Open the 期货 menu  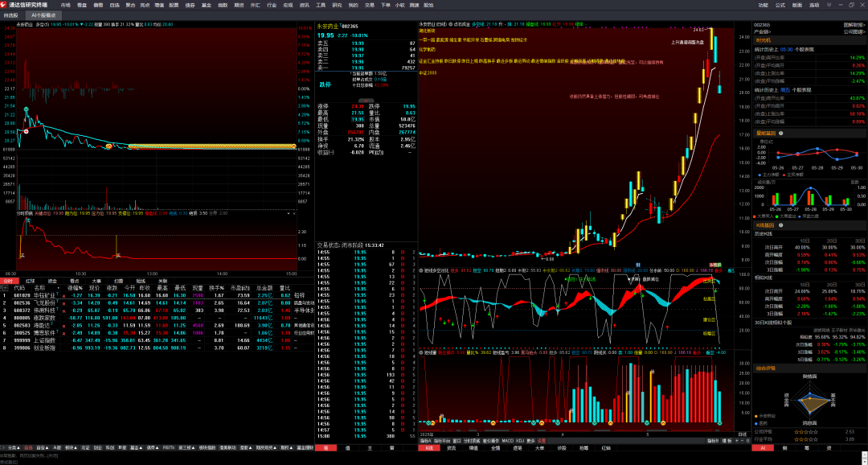[240, 5]
